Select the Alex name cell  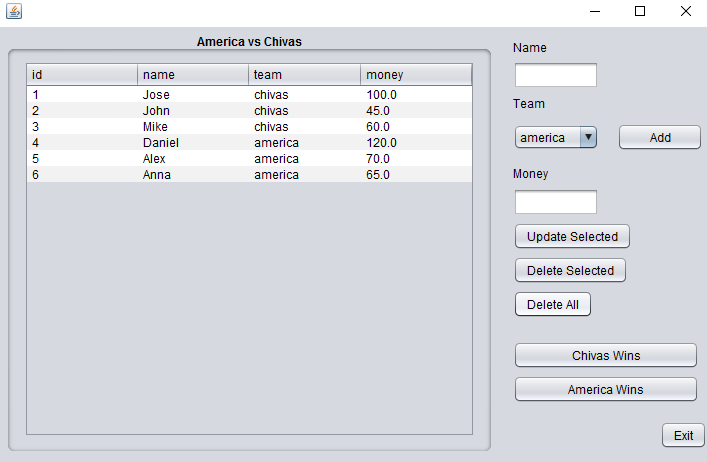point(193,159)
